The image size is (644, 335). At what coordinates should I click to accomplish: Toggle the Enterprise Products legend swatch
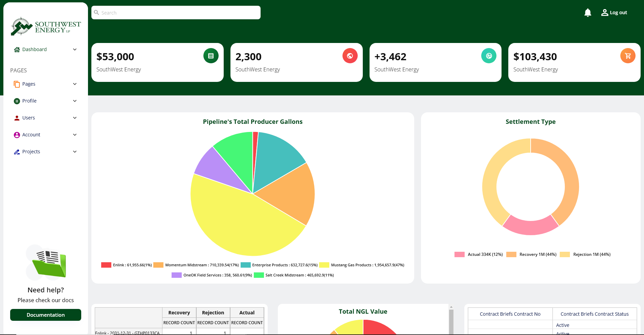point(246,265)
